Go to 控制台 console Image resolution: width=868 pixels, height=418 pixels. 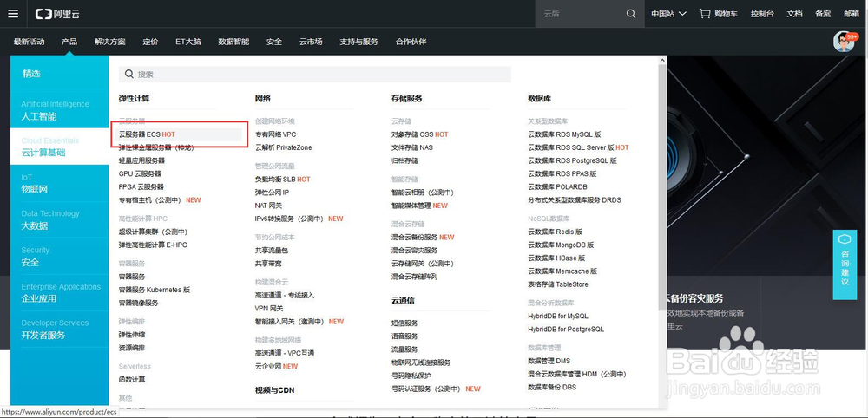click(x=762, y=14)
